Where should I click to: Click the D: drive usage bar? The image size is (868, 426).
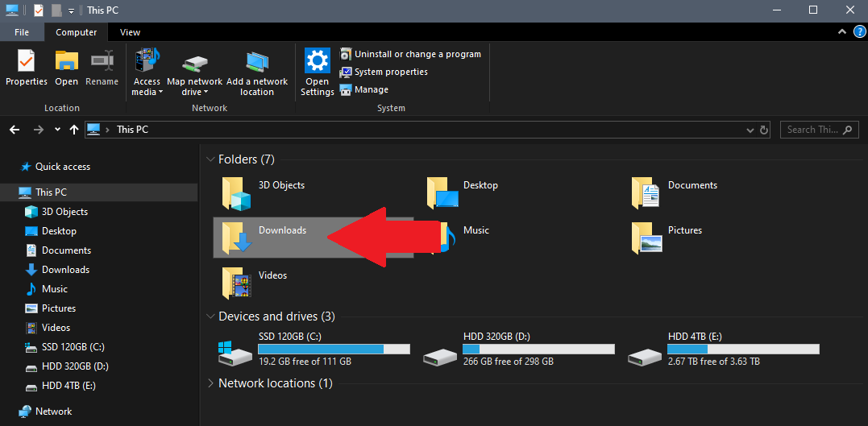tap(538, 349)
